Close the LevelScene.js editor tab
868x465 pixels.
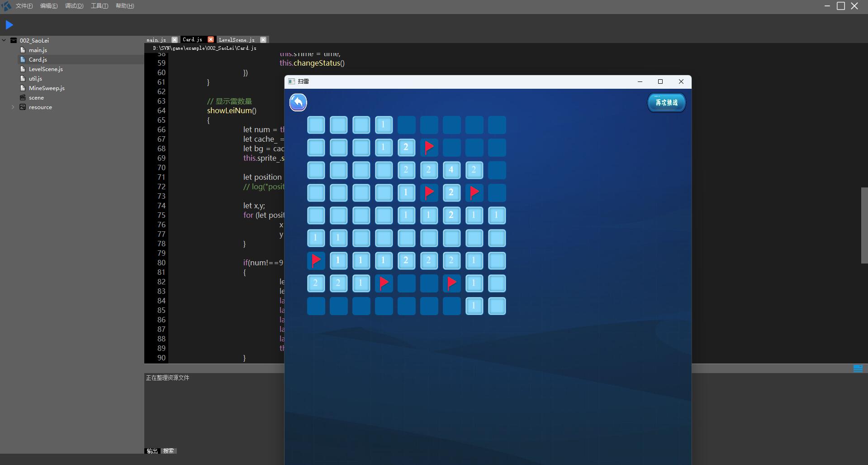click(x=263, y=40)
